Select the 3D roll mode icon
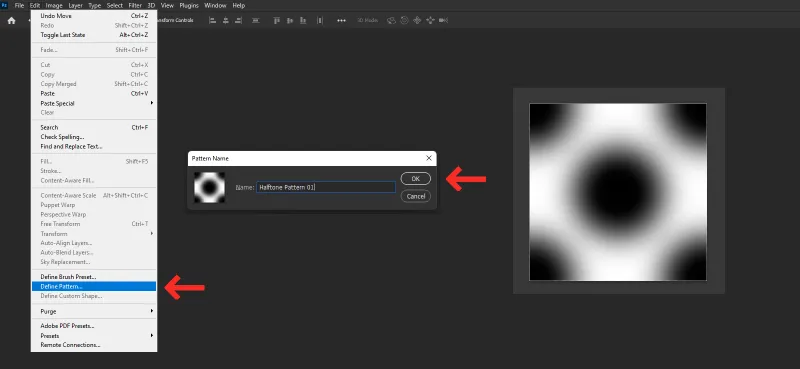Screen dimensions: 800x369 pos(405,20)
